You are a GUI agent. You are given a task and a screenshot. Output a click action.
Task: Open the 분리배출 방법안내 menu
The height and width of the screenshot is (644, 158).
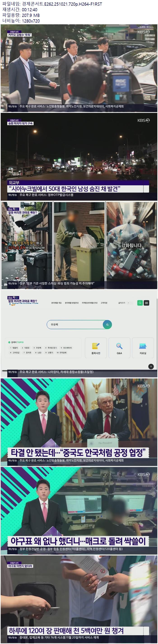[72, 303]
